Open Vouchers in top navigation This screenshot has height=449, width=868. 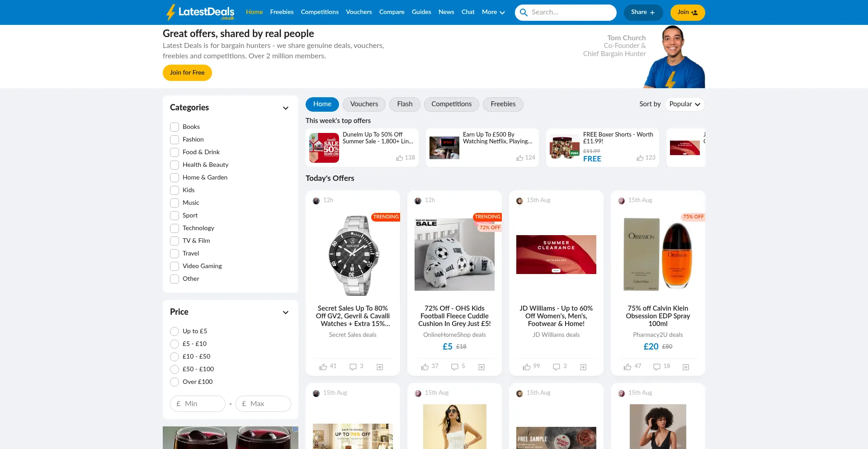point(359,12)
